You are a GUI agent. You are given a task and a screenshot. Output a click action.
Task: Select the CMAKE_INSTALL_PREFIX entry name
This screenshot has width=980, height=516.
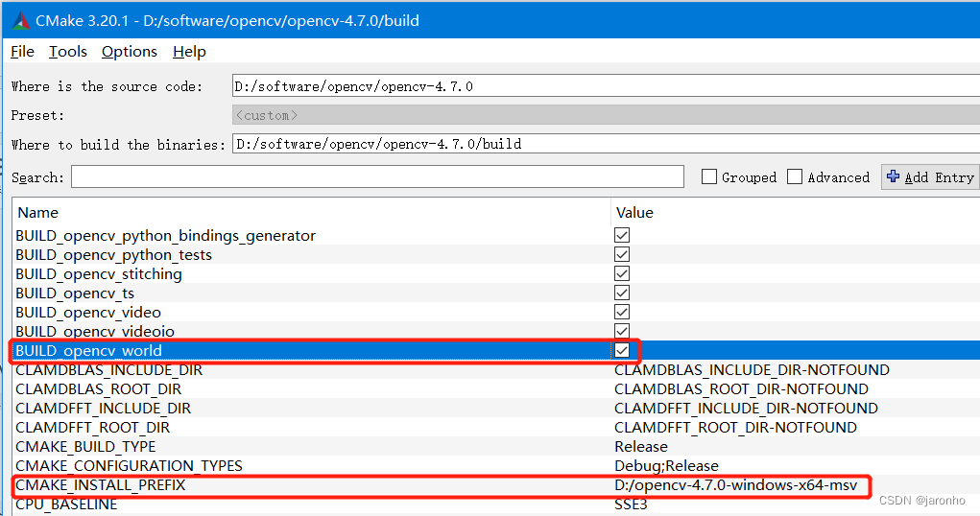tap(101, 484)
